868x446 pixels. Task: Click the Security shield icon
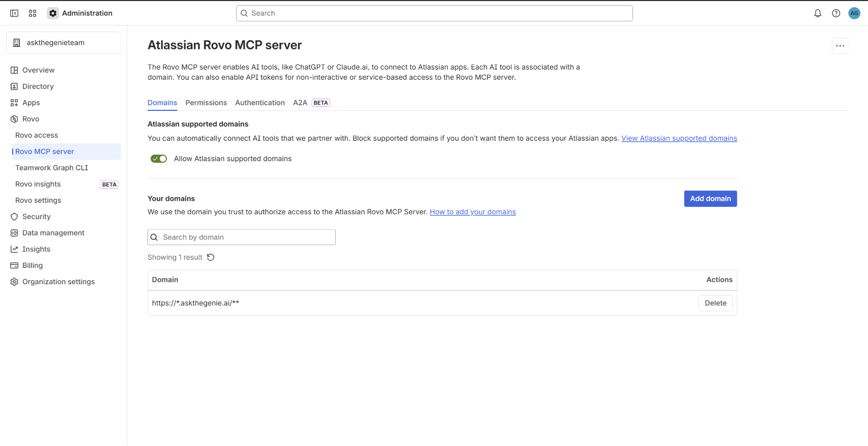14,217
